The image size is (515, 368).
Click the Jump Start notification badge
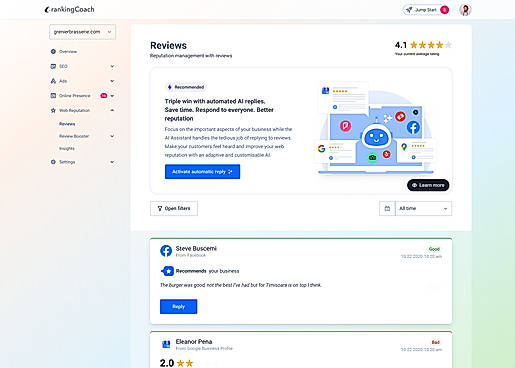(444, 10)
